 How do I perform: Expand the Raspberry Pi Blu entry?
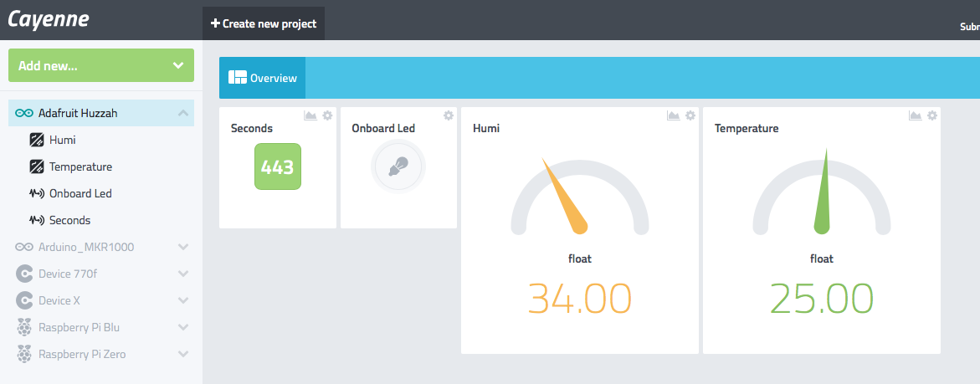[x=183, y=327]
